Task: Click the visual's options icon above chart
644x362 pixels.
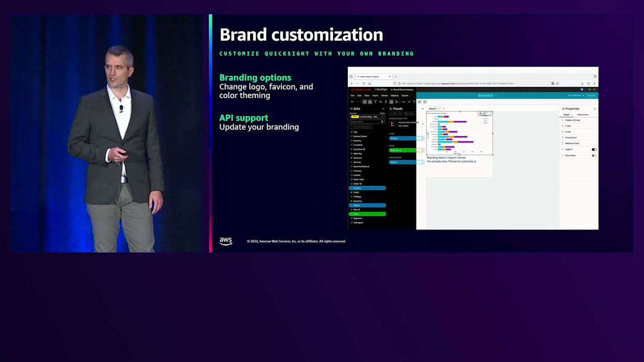Action: [x=491, y=113]
